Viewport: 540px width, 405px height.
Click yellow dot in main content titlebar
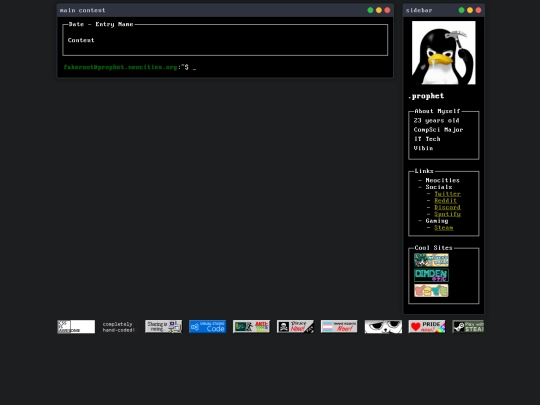click(x=379, y=10)
